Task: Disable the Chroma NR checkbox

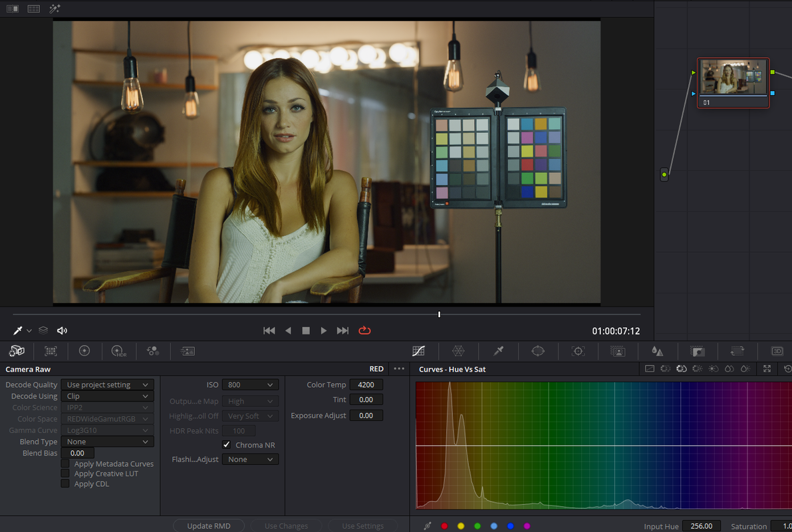Action: (226, 445)
